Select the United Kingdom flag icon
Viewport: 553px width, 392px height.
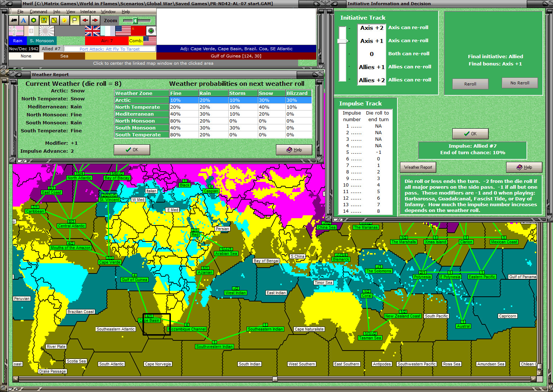pyautogui.click(x=92, y=31)
